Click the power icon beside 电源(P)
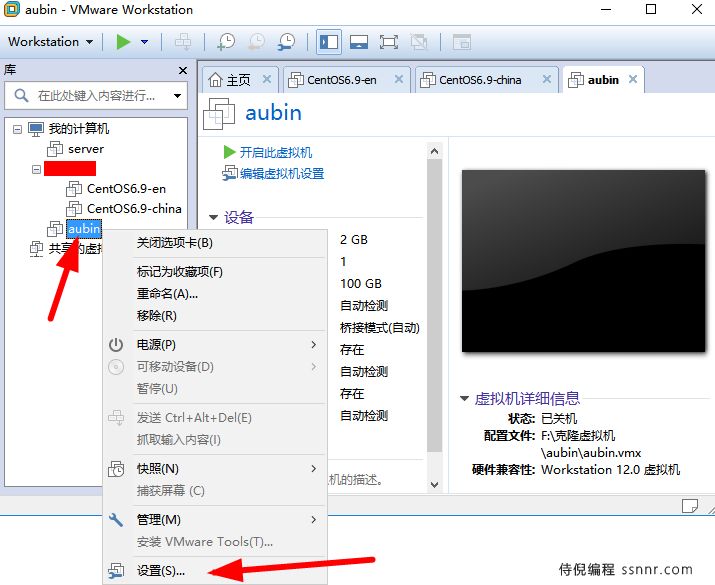715x585 pixels. point(116,345)
